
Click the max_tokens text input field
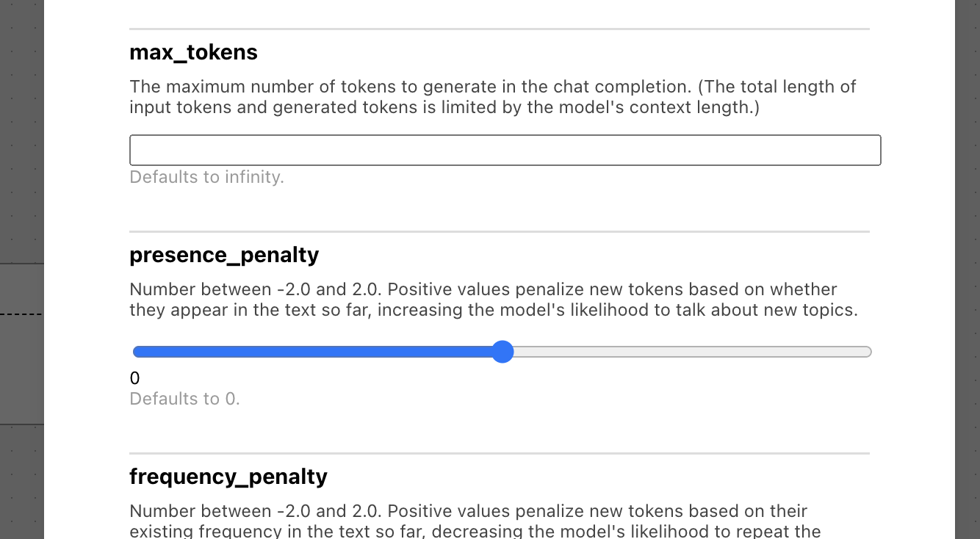(505, 150)
